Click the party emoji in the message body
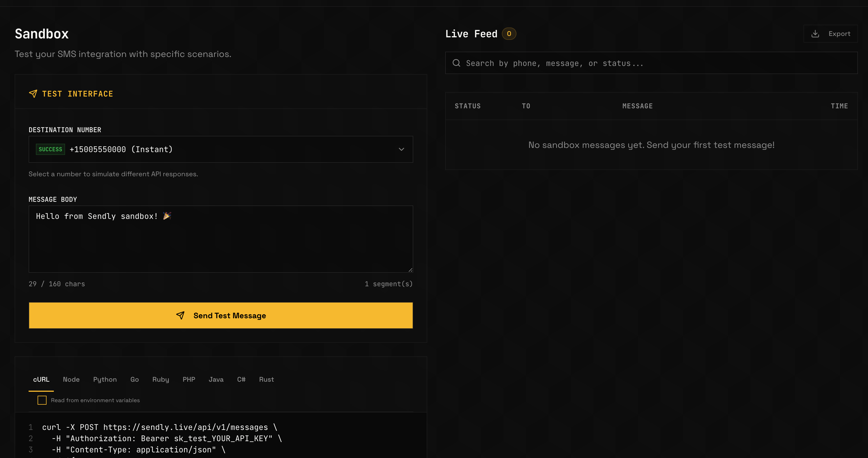The image size is (868, 458). click(x=167, y=216)
